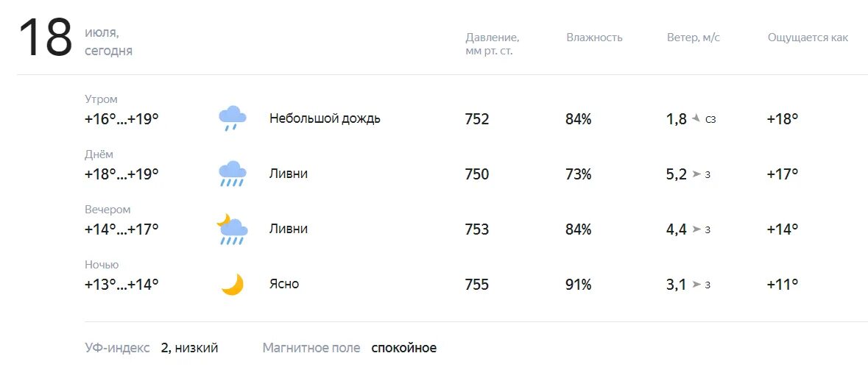The width and height of the screenshot is (868, 367).
Task: Click the UV index value '2, низкий'
Action: pyautogui.click(x=189, y=348)
